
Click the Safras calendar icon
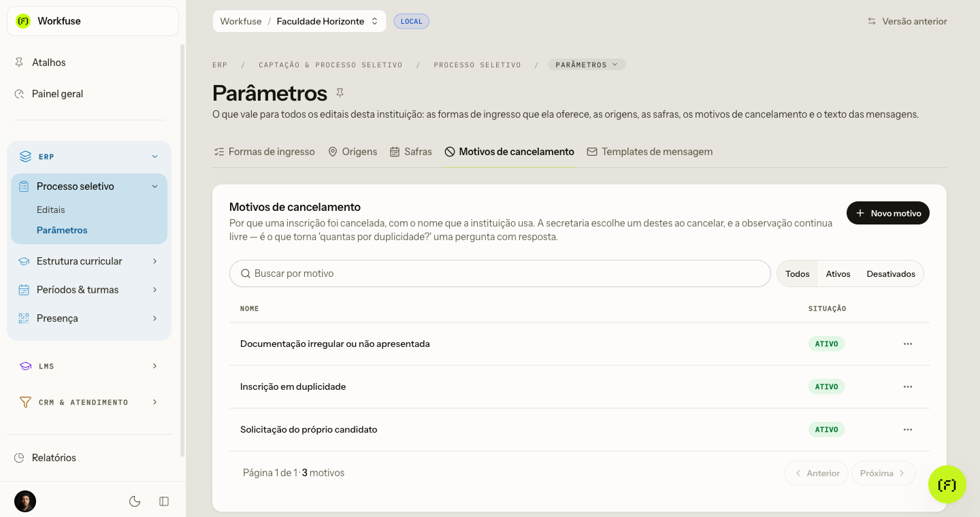tap(395, 152)
